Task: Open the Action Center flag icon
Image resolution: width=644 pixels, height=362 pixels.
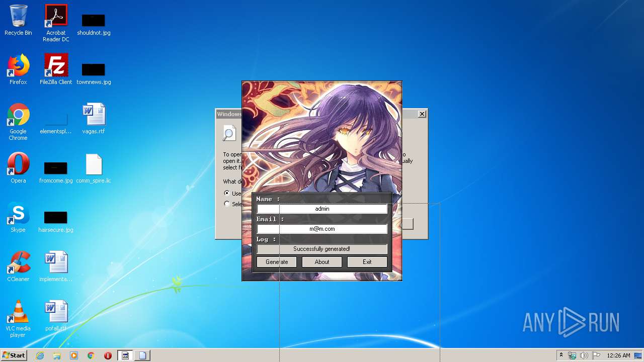Action: [596, 355]
